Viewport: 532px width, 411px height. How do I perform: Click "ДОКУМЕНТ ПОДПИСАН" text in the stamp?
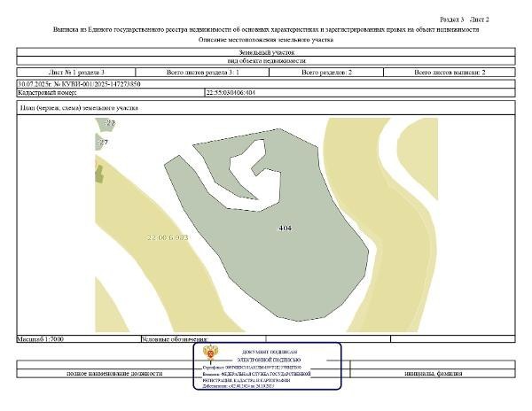270,352
